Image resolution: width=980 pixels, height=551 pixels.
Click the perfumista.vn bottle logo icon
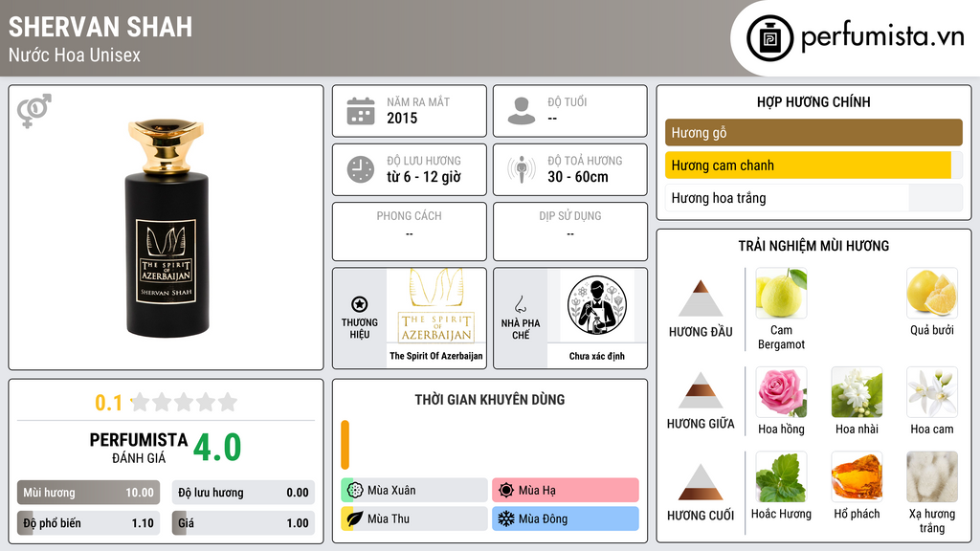click(769, 38)
